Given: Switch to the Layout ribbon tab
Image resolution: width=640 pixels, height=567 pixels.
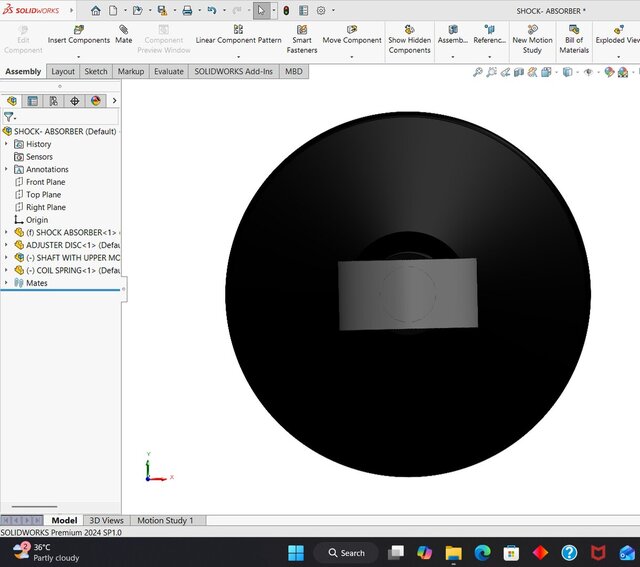Looking at the screenshot, I should click(63, 71).
